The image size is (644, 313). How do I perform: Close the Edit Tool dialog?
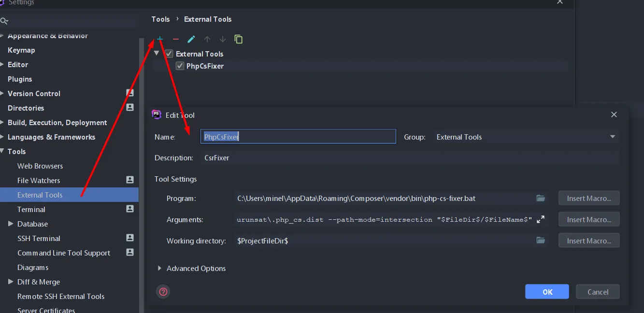(x=614, y=114)
